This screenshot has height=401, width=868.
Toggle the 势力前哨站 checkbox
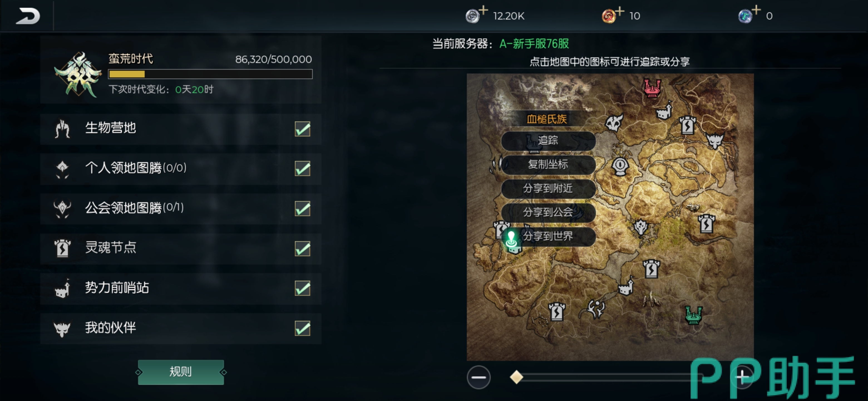point(302,288)
